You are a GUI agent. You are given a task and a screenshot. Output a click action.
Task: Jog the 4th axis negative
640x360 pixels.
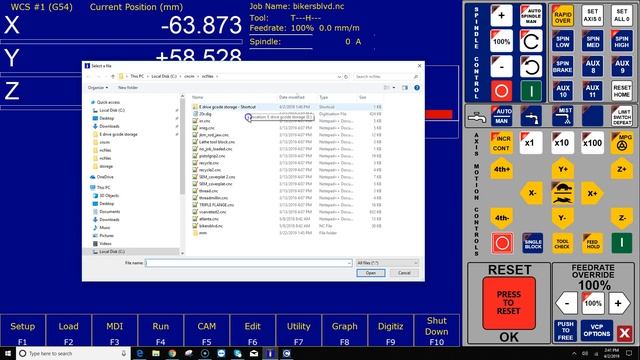(x=502, y=218)
